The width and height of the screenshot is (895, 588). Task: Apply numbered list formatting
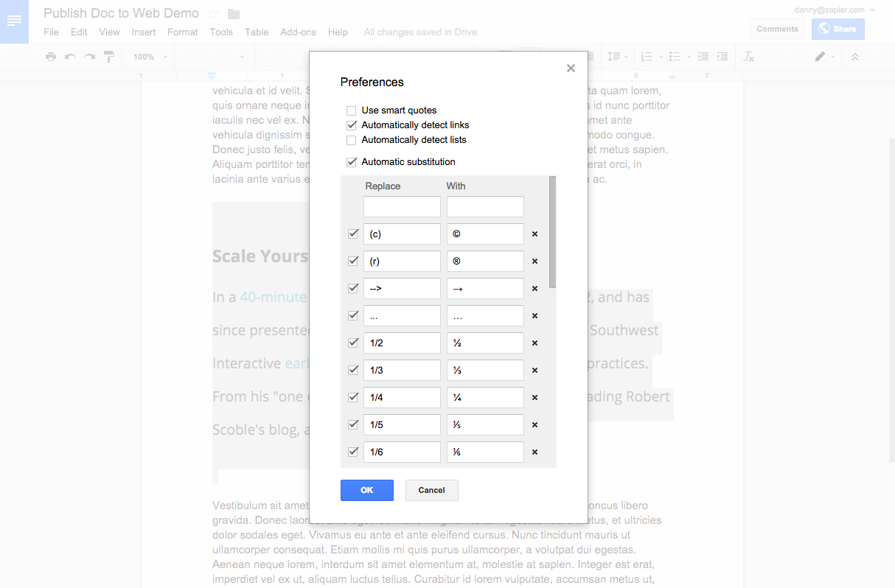[x=647, y=57]
